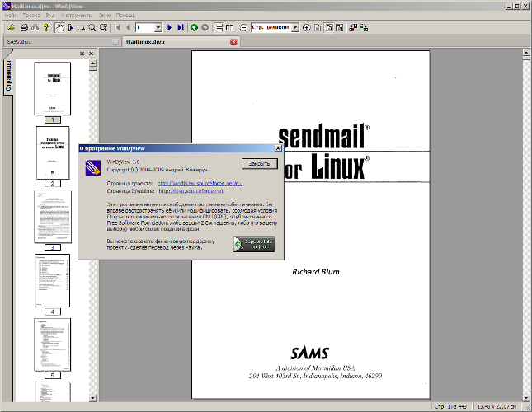This screenshot has height=412, width=532.
Task: Open the djvu.sourceforge.net DjVuLibre link
Action: click(191, 191)
